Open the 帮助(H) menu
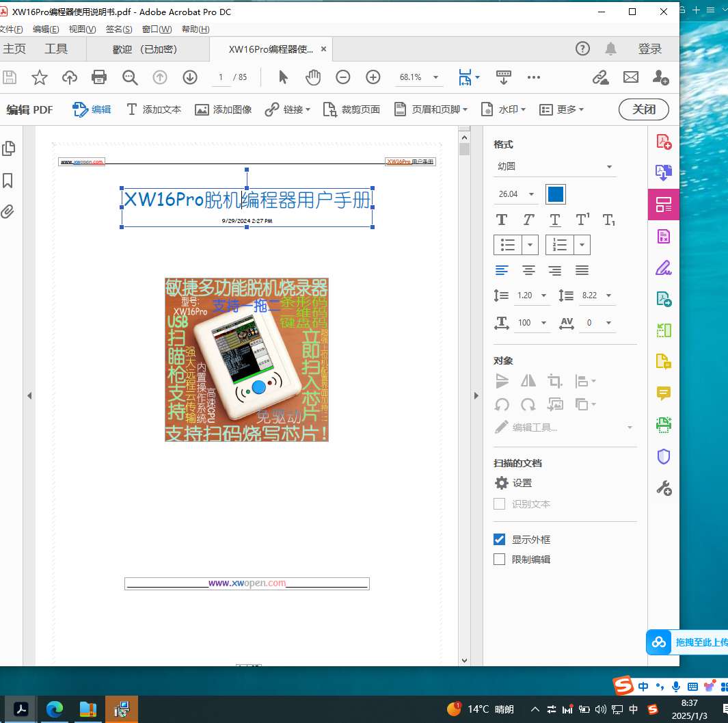 196,29
